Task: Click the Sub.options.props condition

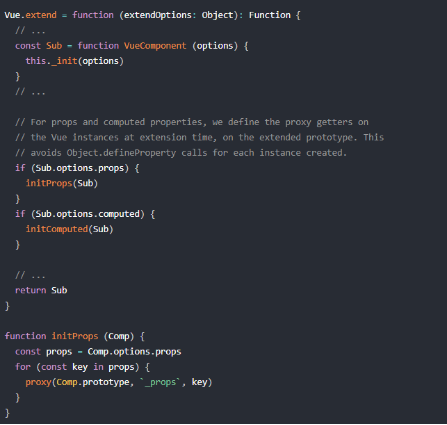Action: click(x=80, y=168)
